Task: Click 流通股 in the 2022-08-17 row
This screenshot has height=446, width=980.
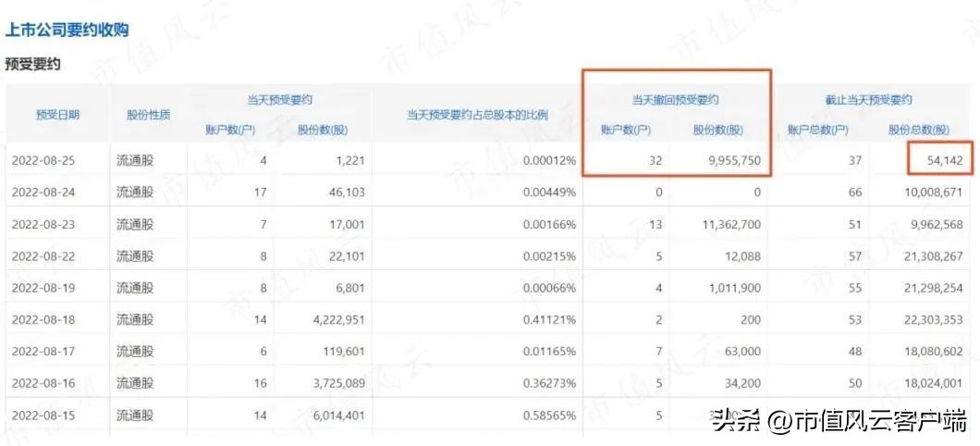Action: point(134,352)
